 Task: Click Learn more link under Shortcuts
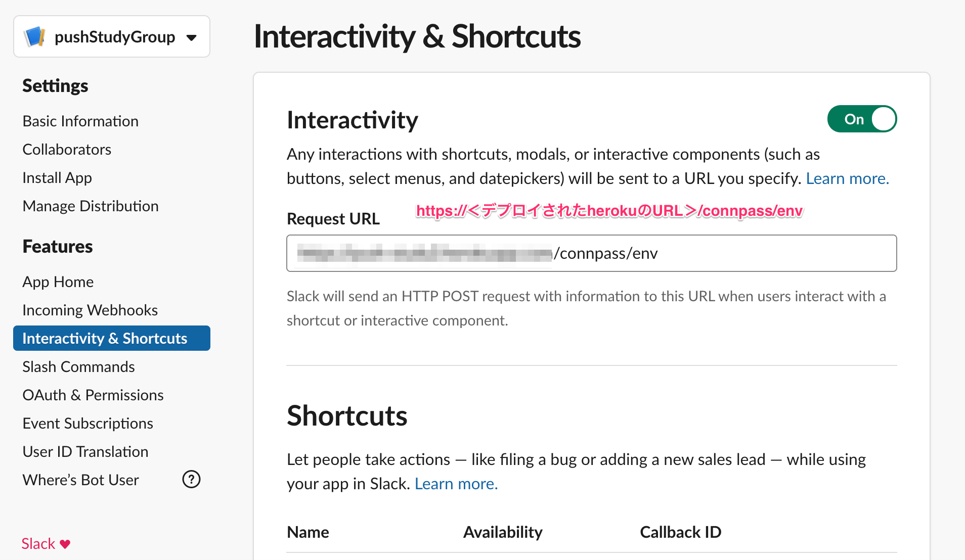pos(456,484)
